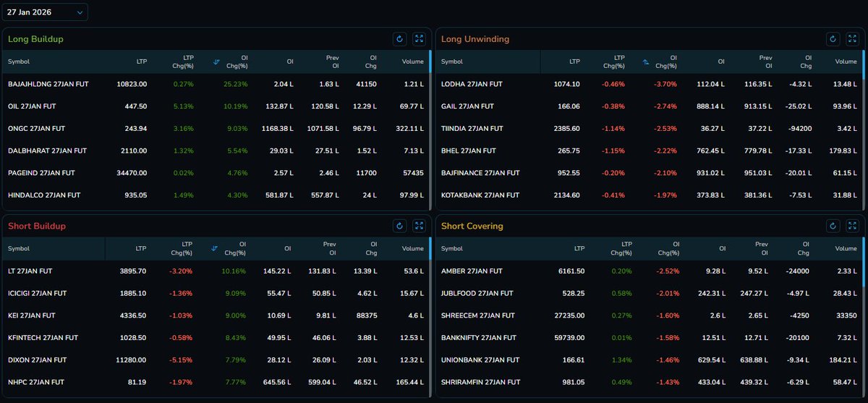
Task: Select BHEL 27JAN FUT symbol
Action: (468, 151)
